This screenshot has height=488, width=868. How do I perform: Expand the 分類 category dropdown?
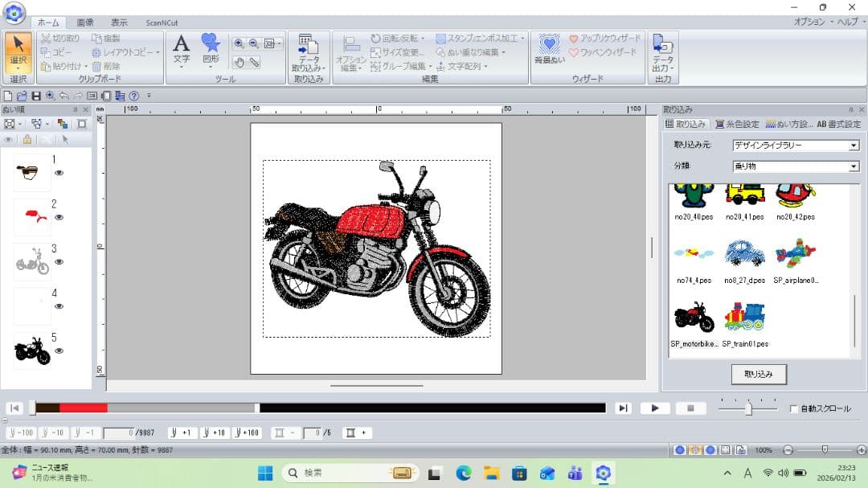pyautogui.click(x=854, y=166)
